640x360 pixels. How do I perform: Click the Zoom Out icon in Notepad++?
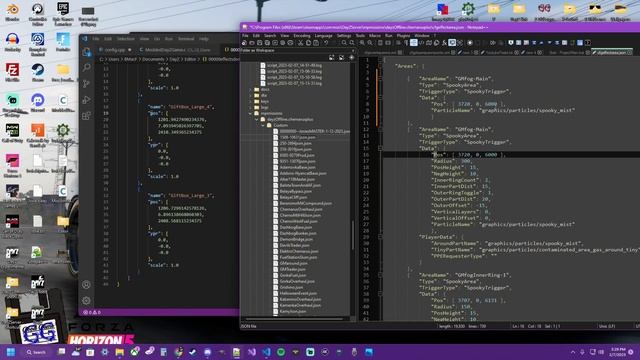click(370, 42)
